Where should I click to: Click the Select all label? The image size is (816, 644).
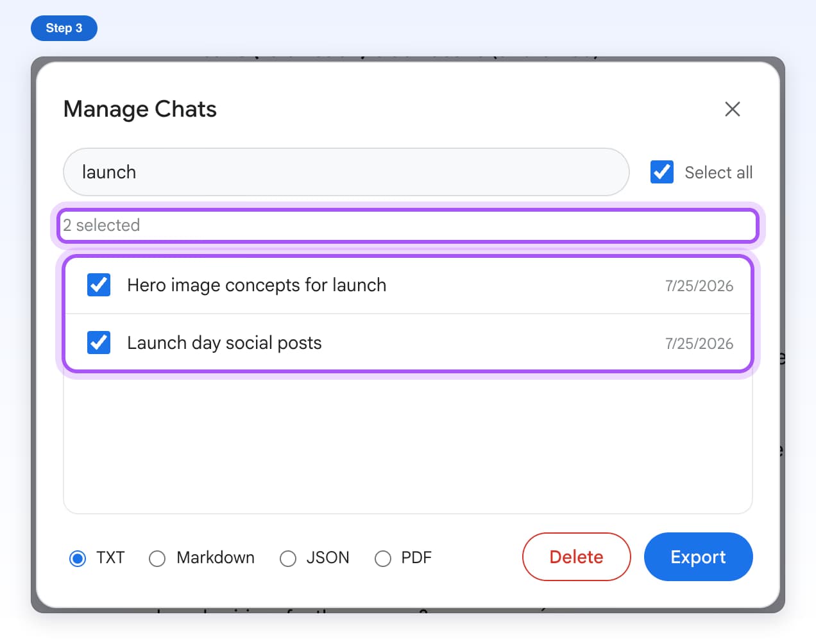(x=718, y=173)
